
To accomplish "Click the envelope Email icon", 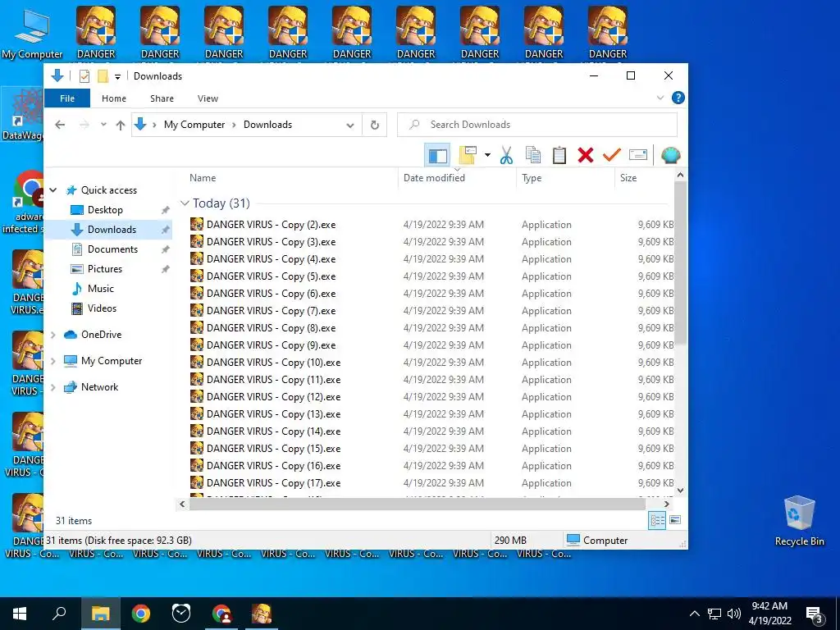I will click(x=637, y=155).
